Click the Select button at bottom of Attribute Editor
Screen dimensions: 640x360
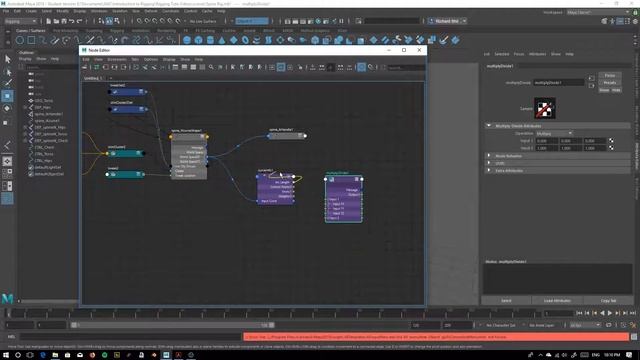click(x=506, y=300)
